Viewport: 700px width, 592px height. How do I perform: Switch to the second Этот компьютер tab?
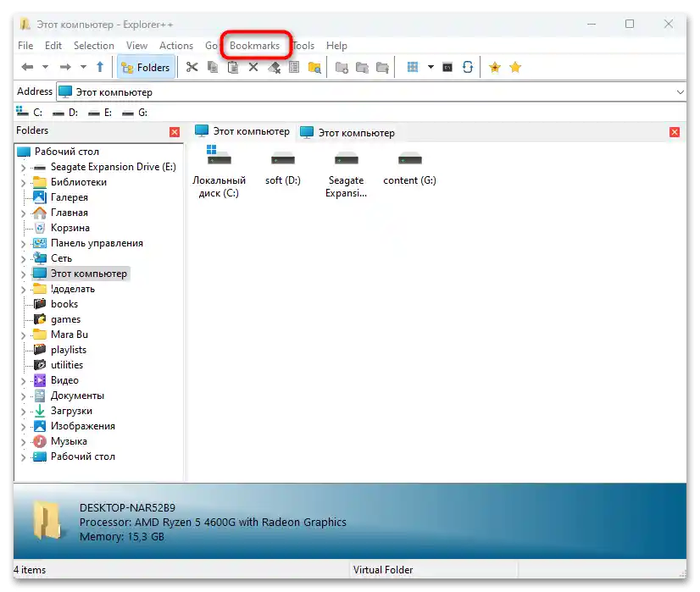pyautogui.click(x=347, y=132)
